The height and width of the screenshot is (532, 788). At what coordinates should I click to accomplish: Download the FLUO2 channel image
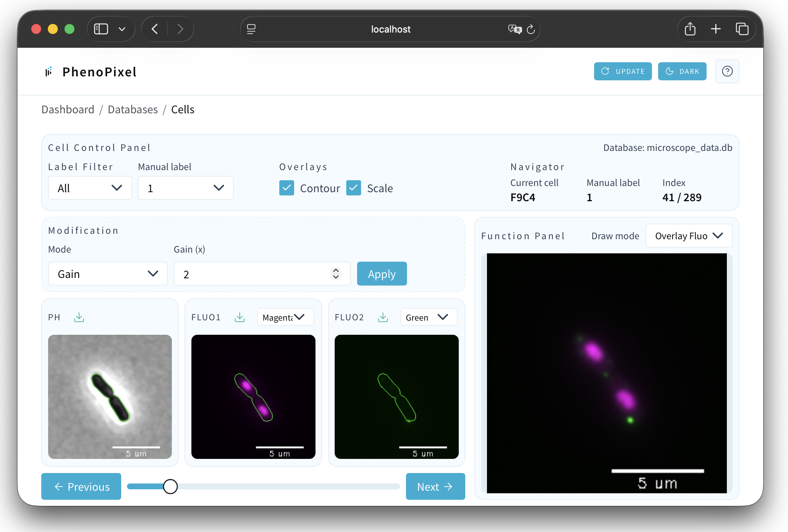(x=383, y=317)
